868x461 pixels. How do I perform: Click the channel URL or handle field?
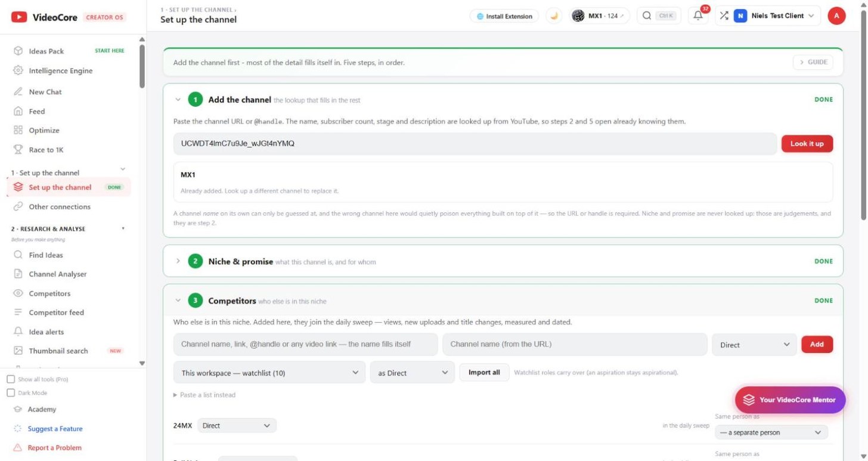[x=475, y=144]
